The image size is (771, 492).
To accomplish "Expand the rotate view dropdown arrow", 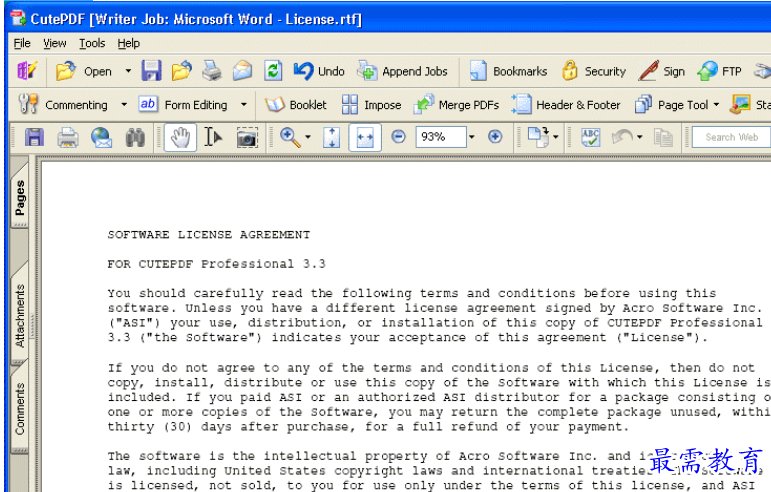I will pyautogui.click(x=556, y=137).
